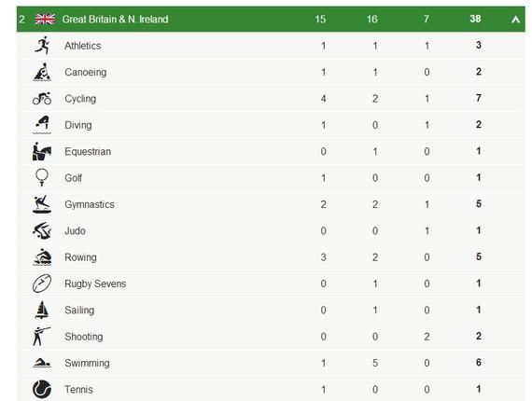Click the Golf ball on tee icon
532x401 pixels.
42,177
